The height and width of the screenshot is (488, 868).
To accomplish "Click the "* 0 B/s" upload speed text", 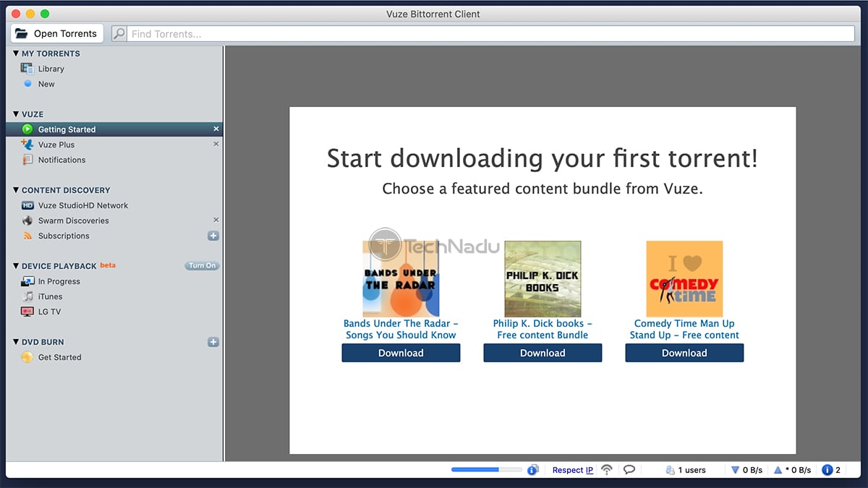I will [x=798, y=470].
